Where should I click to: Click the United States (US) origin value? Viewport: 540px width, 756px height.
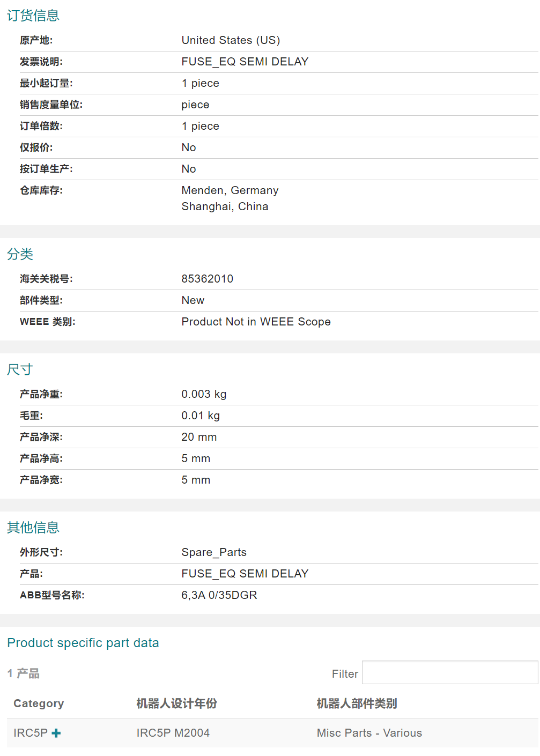pos(231,40)
